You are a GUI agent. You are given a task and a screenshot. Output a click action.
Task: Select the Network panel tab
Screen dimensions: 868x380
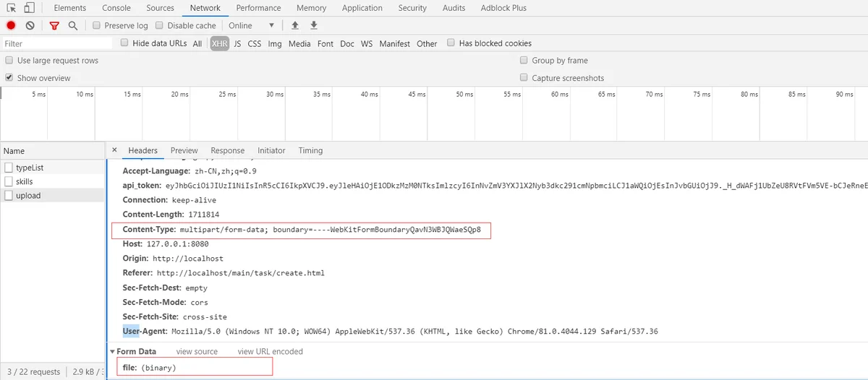point(205,8)
